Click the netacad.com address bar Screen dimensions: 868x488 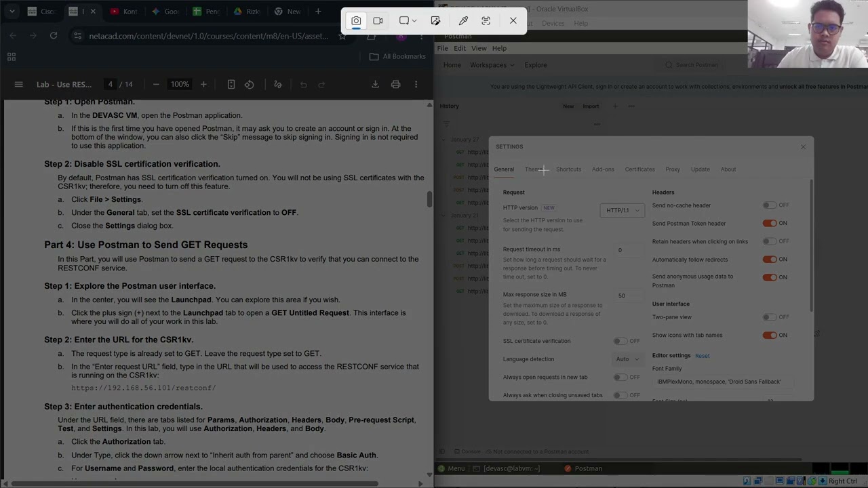(x=208, y=36)
